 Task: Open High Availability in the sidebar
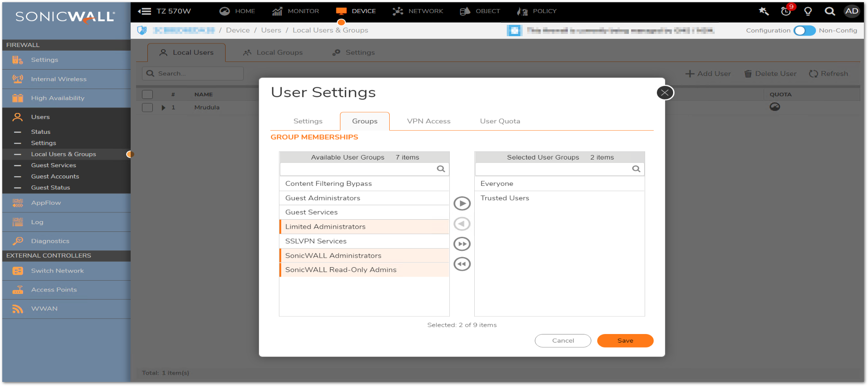(66, 98)
